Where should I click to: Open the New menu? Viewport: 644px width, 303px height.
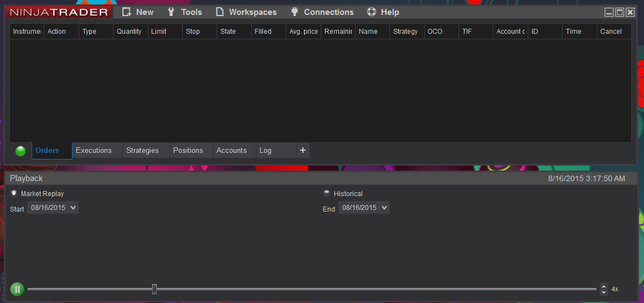click(138, 12)
